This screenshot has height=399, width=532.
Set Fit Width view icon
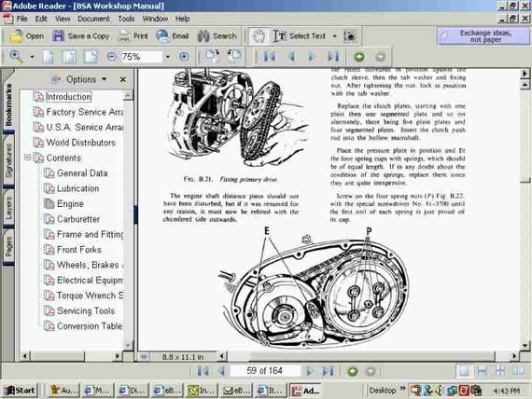click(91, 57)
